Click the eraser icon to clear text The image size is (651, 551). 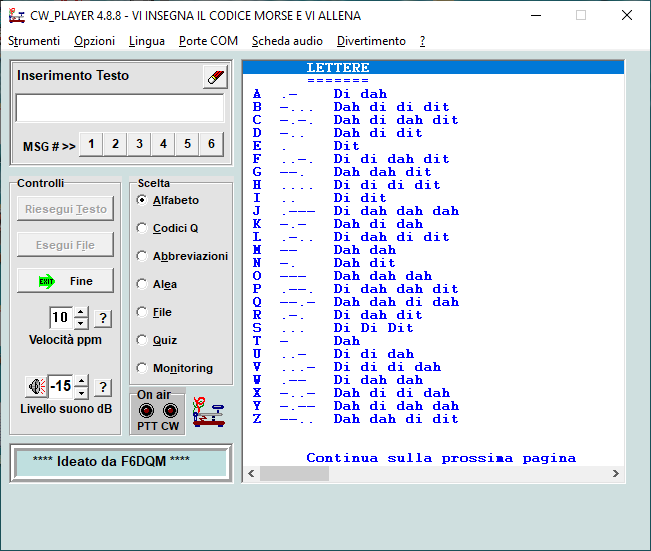coord(215,77)
